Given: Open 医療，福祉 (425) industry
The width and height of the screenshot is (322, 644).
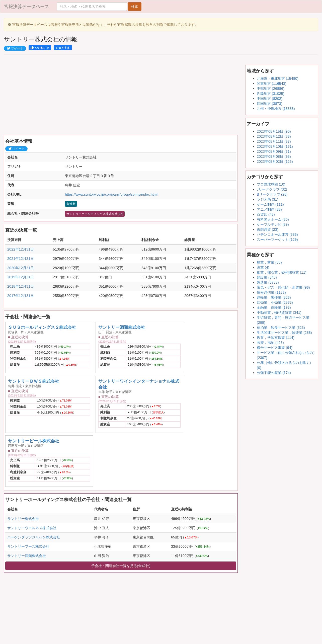Looking at the screenshot, I should pos(270,343).
